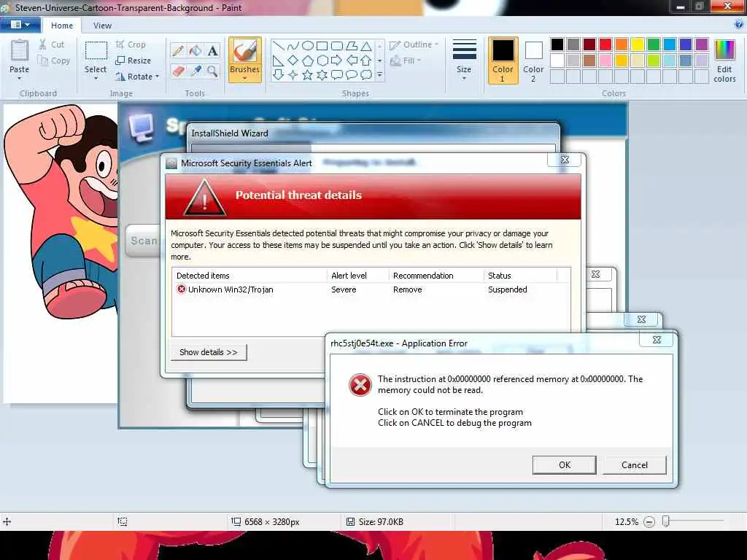Close the Application Error dialog
Viewport: 747px width, 560px height.
(657, 340)
